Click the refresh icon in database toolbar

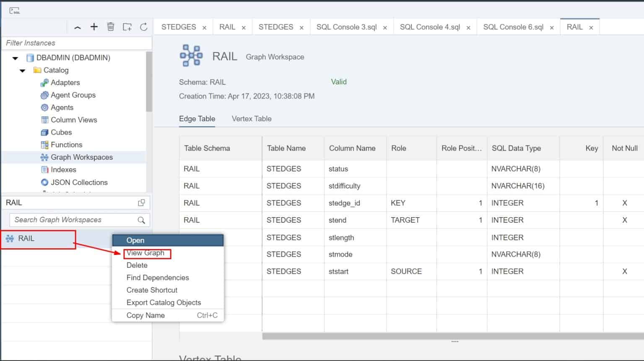pos(144,27)
